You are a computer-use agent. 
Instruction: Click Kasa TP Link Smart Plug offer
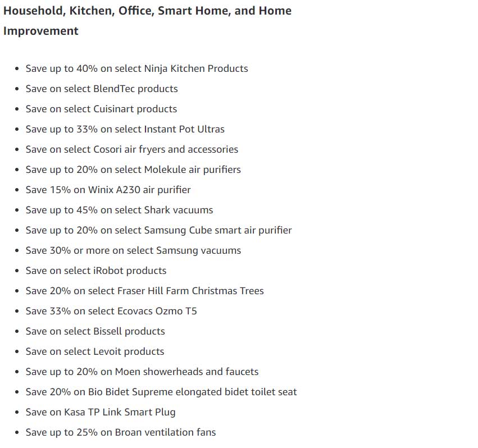coord(101,412)
